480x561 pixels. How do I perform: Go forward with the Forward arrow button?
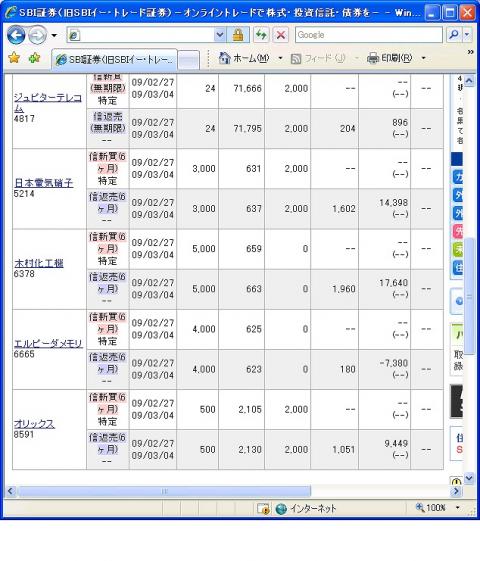(x=37, y=35)
